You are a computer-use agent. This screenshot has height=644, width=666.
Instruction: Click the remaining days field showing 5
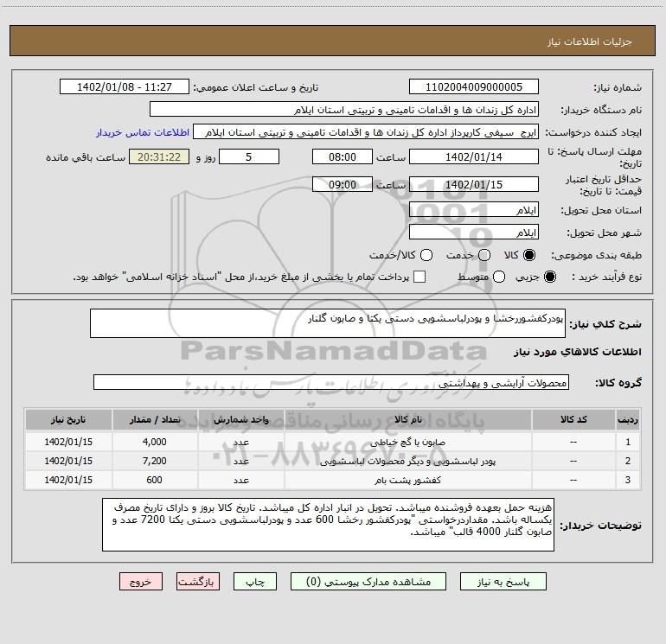click(x=249, y=156)
